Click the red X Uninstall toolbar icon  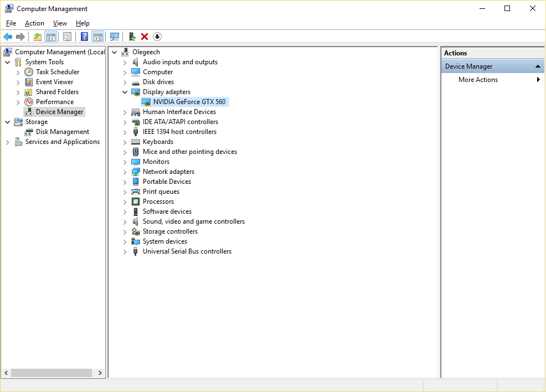(145, 37)
